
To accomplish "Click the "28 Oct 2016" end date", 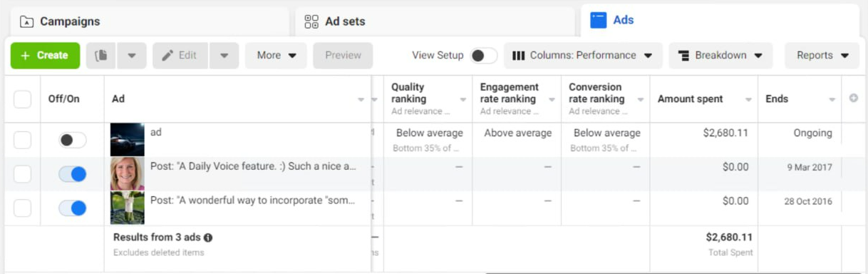I will coord(808,201).
